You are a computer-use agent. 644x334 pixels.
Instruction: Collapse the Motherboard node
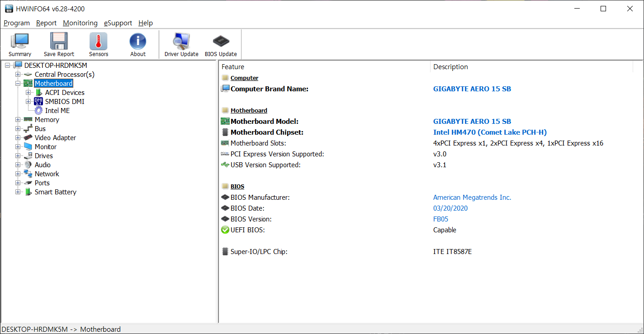coord(18,84)
